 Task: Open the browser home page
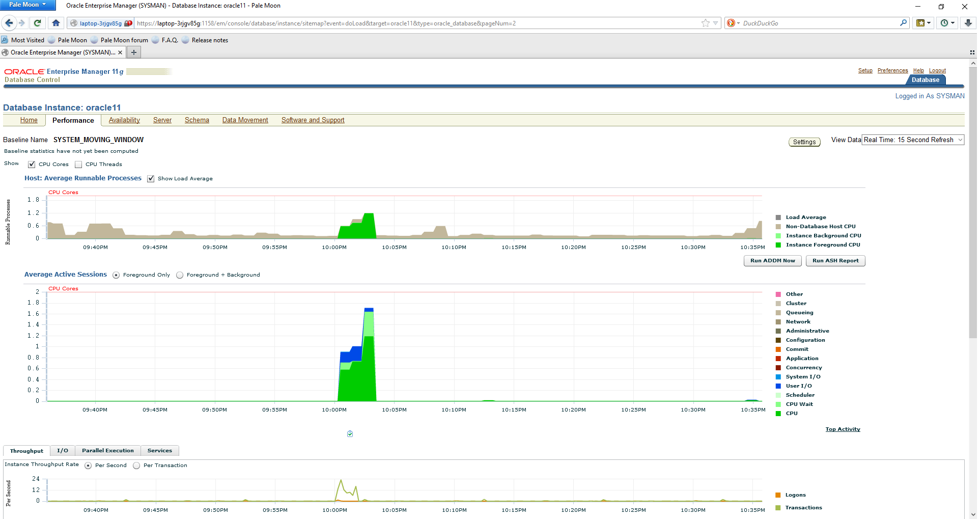[x=56, y=23]
